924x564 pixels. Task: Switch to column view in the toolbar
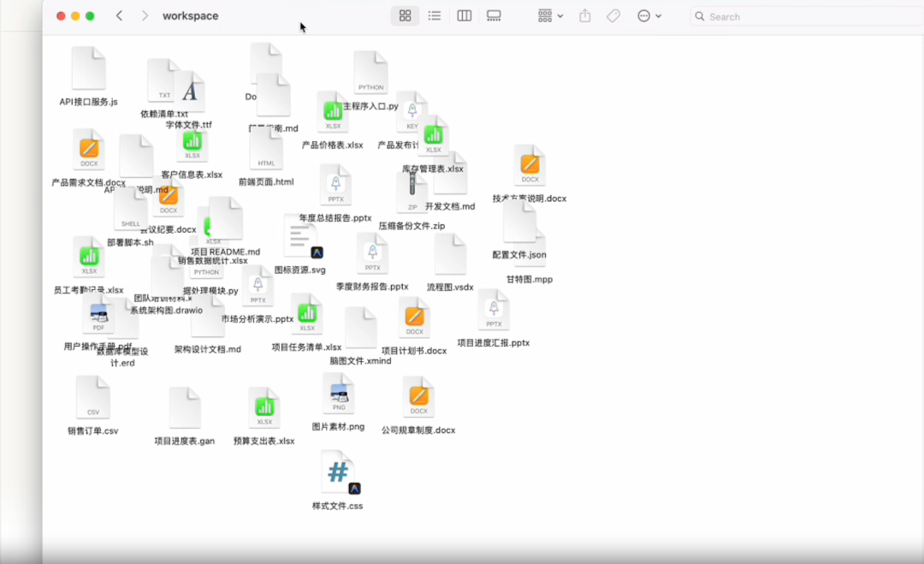(465, 16)
